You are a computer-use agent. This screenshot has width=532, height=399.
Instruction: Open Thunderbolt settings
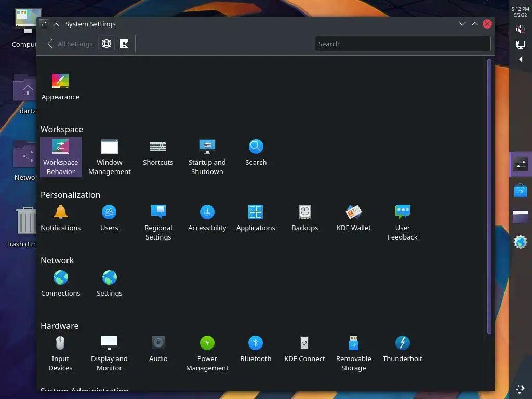coord(403,349)
